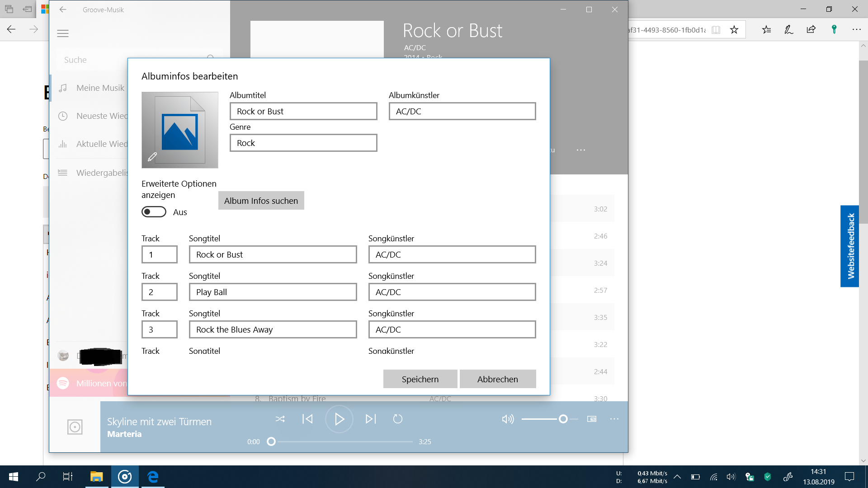This screenshot has width=868, height=488.
Task: Click Track number field containing 3
Action: (x=159, y=329)
